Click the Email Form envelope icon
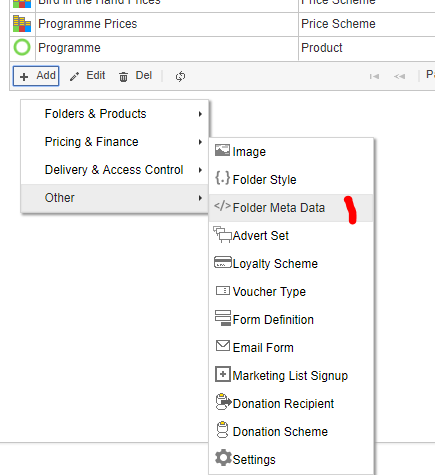 click(x=223, y=346)
